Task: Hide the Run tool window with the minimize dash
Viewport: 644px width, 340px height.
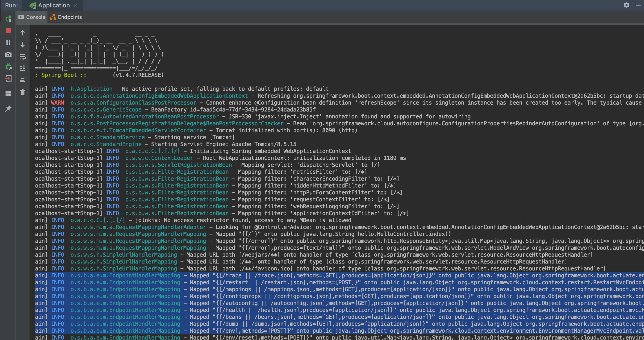Action: coord(638,5)
